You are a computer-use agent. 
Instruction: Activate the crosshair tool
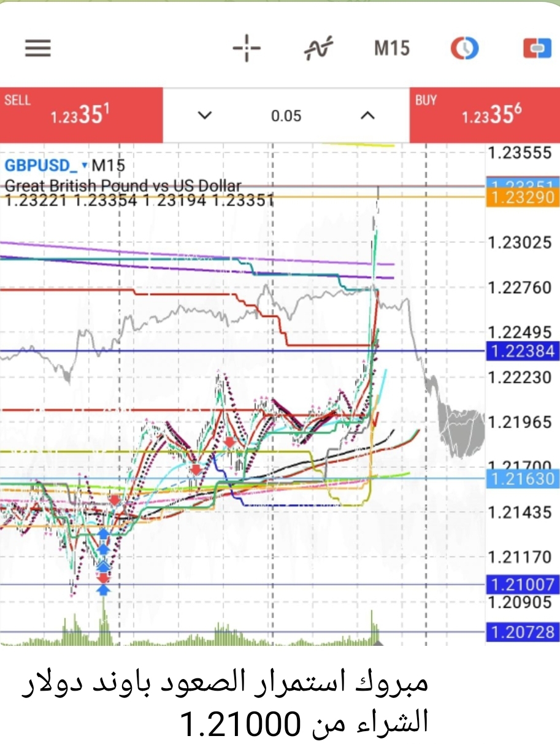pyautogui.click(x=247, y=48)
